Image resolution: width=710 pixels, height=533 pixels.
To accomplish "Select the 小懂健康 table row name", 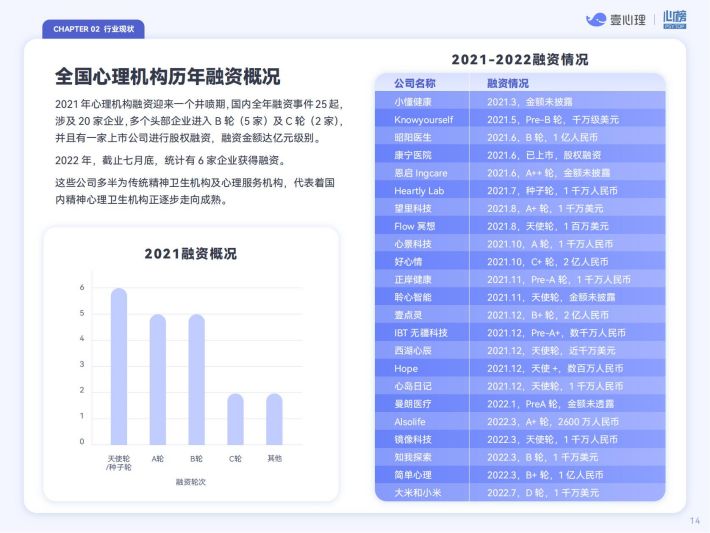I will tap(413, 102).
